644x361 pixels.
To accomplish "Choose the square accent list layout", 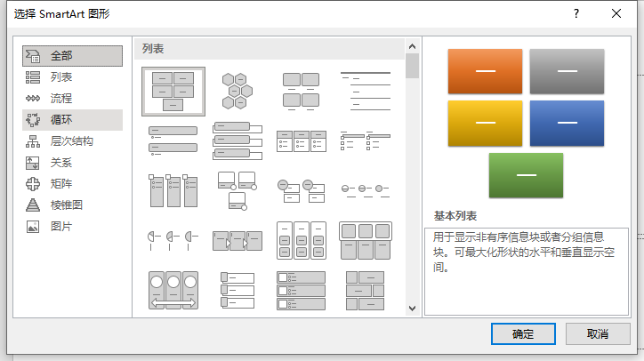I will click(x=365, y=140).
